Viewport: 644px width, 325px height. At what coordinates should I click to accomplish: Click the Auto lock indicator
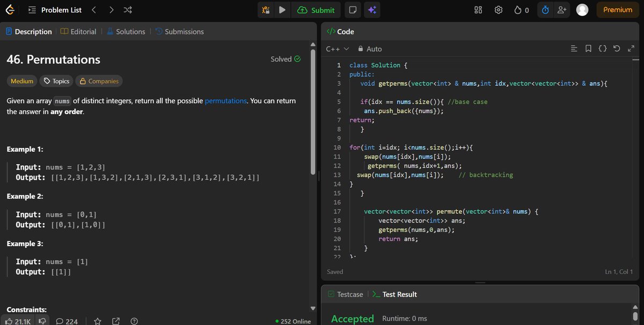(x=370, y=49)
